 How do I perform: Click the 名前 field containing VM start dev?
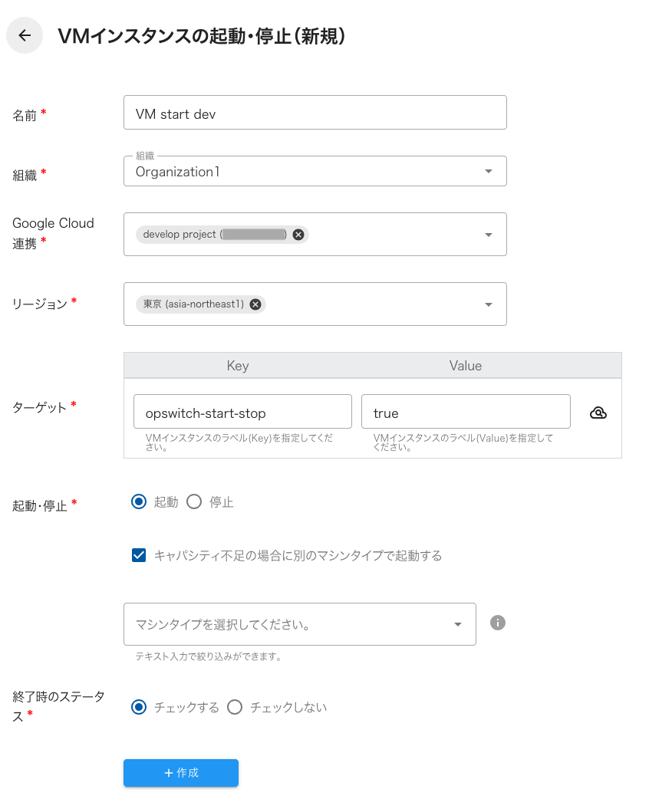click(x=315, y=112)
